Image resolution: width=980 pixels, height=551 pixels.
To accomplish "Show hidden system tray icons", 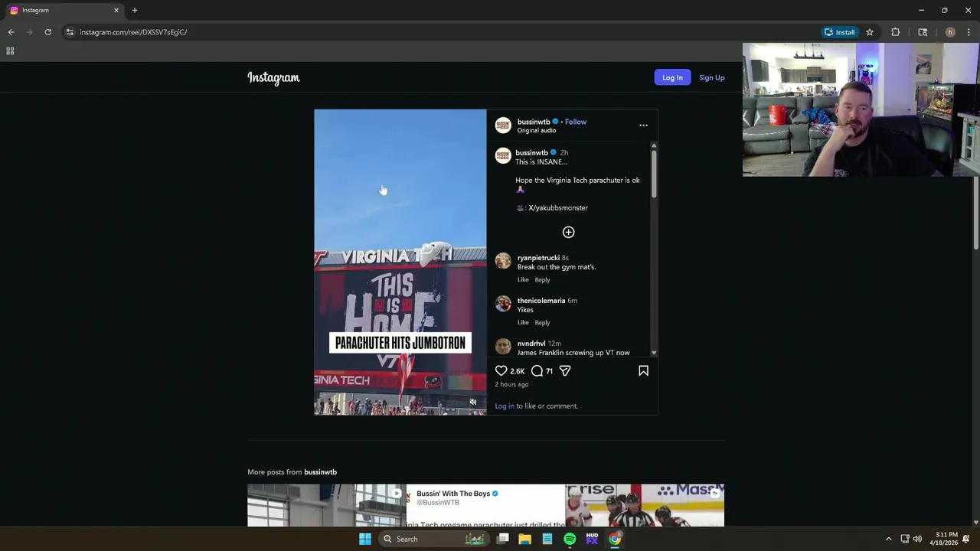I will [888, 539].
